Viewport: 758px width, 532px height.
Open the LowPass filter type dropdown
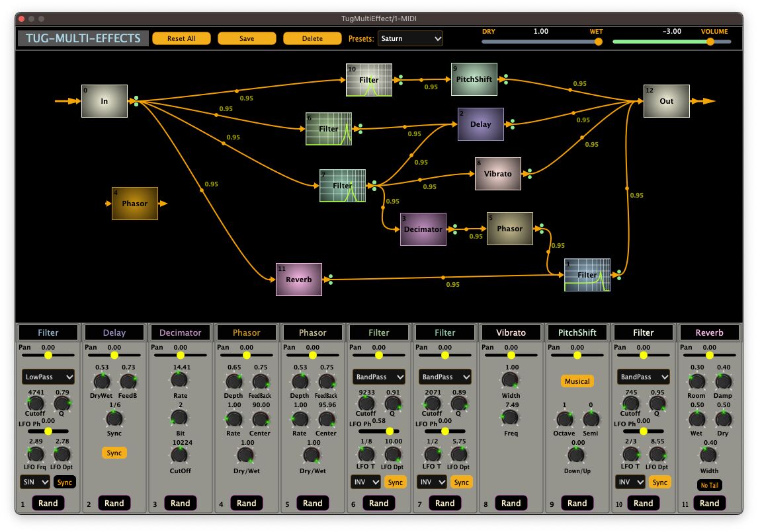(46, 377)
